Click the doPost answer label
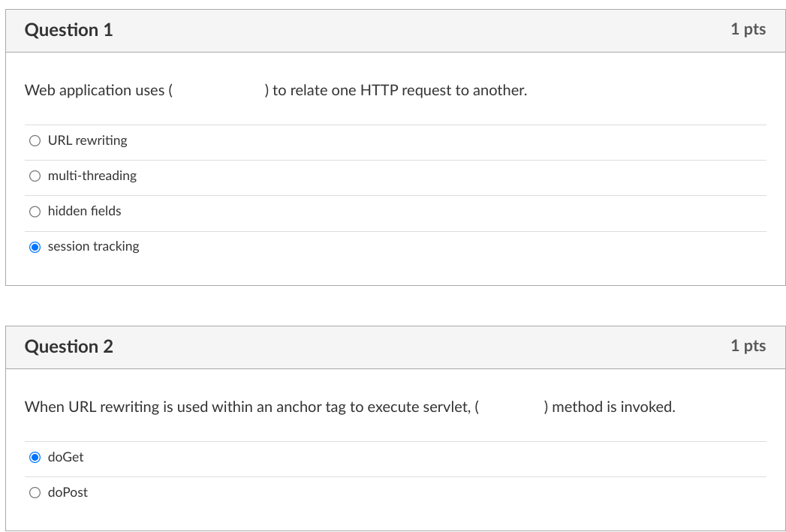786x532 pixels. 68,492
